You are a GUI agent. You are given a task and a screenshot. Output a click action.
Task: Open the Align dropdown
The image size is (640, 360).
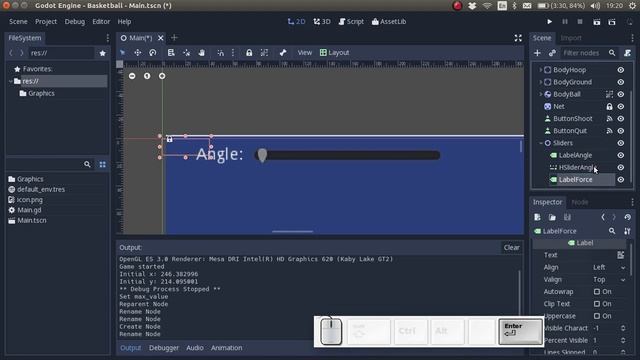(x=609, y=267)
